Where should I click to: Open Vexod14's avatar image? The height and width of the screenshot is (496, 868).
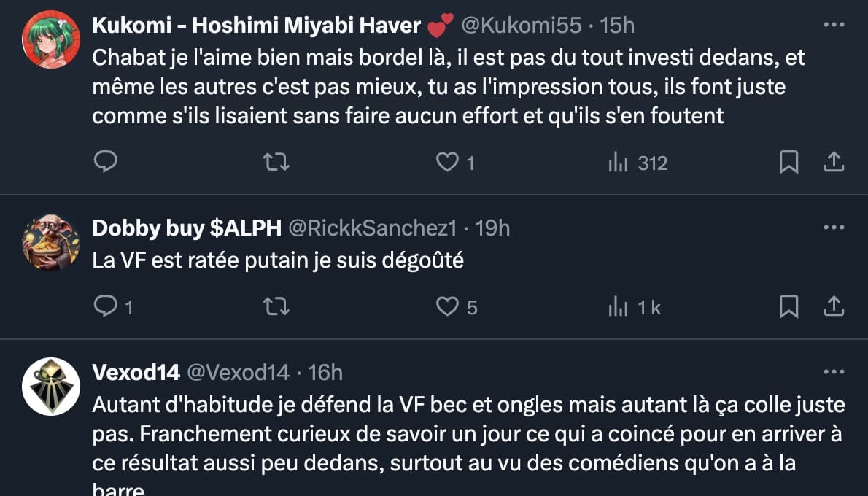pyautogui.click(x=51, y=386)
